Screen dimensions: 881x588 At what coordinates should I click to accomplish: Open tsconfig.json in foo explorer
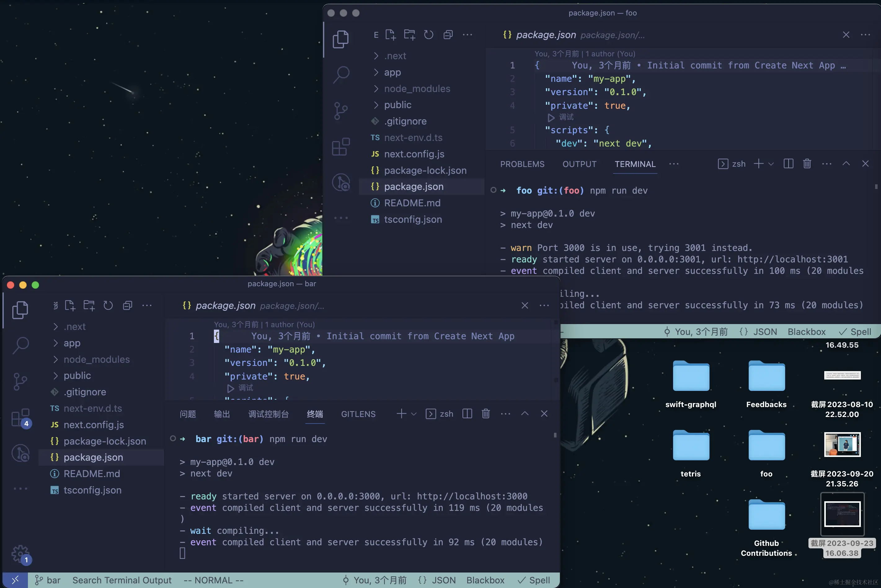(413, 219)
